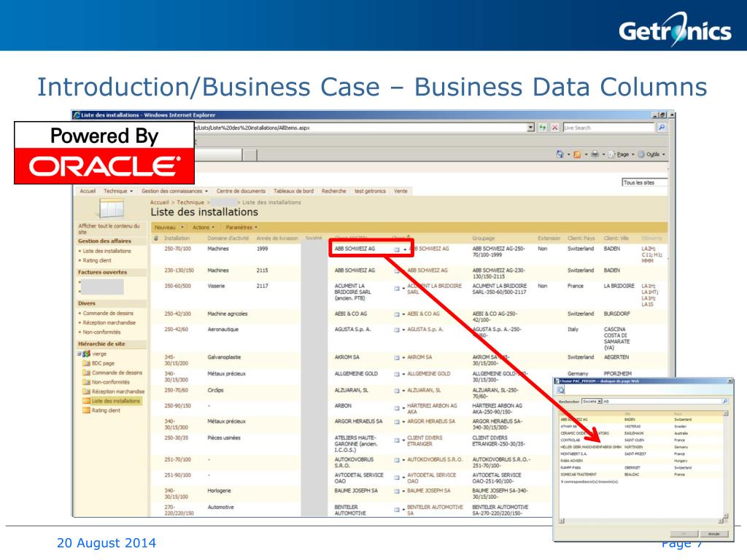Open the Accueil navigation tab

pyautogui.click(x=88, y=191)
